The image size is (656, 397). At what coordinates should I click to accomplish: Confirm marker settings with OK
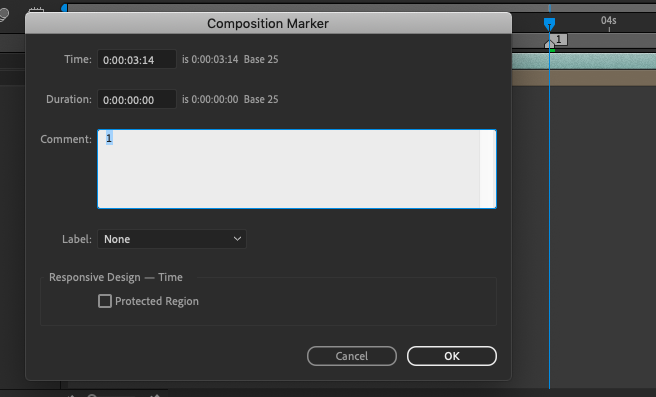click(x=452, y=356)
